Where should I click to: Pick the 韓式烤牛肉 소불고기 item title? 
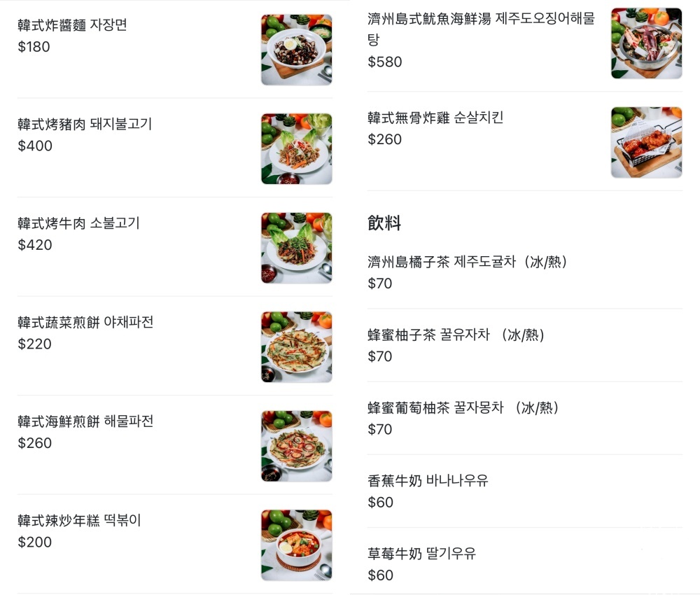click(x=78, y=223)
